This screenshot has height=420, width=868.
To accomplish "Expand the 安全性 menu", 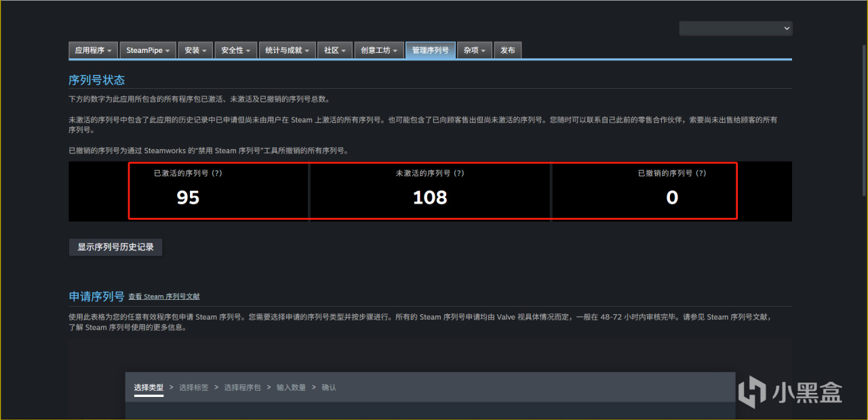I will (236, 50).
